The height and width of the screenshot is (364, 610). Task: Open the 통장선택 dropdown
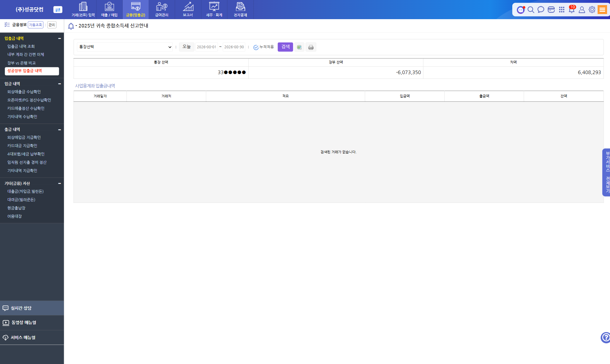(x=125, y=47)
